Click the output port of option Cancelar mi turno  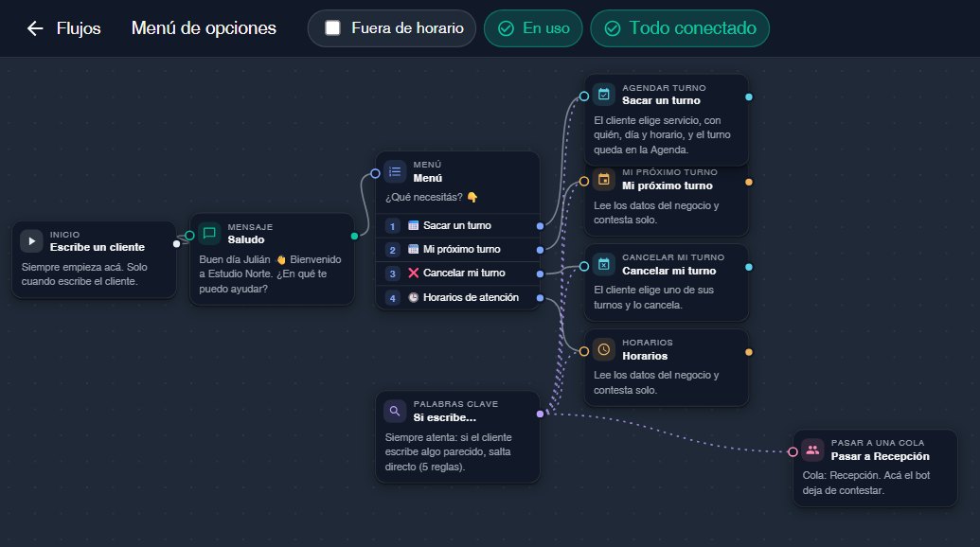tap(540, 273)
